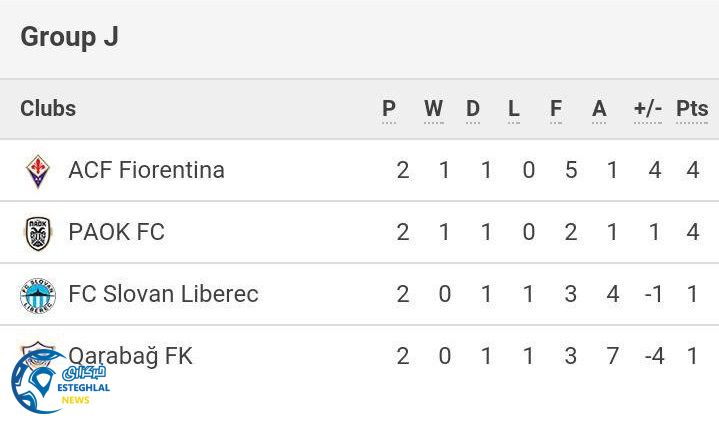
Task: Click the ACF Fiorentina club crest
Action: tap(38, 171)
